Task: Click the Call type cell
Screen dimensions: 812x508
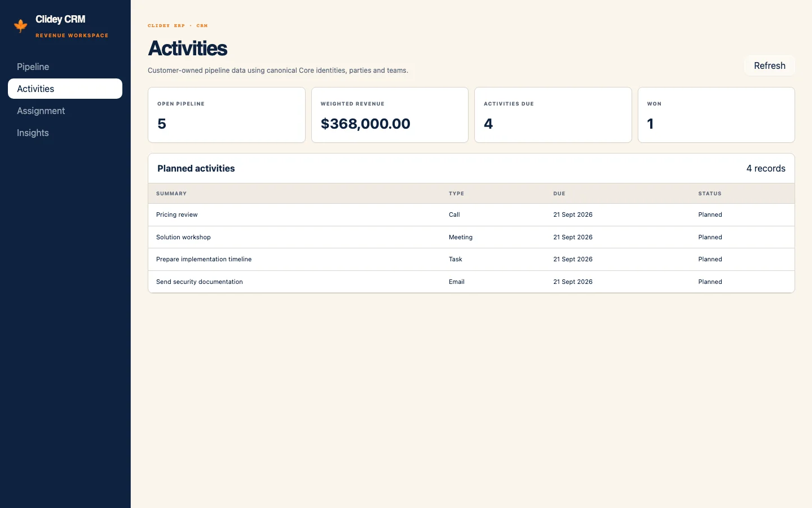Action: [454, 214]
